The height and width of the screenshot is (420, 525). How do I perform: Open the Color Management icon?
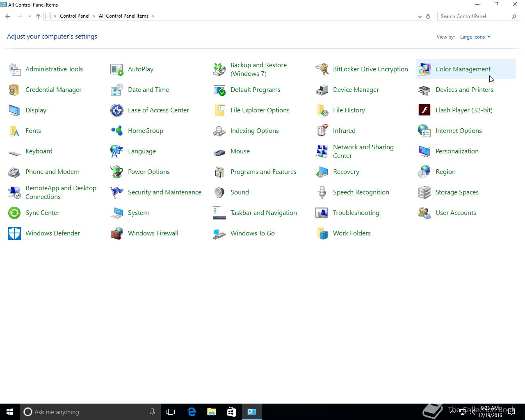pos(425,69)
